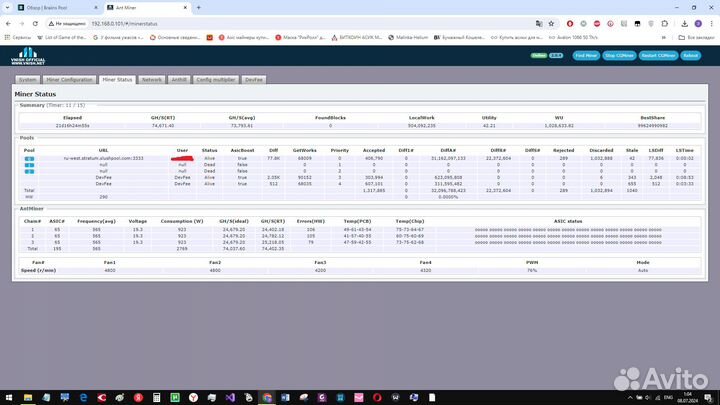Go forward in browser history

pyautogui.click(x=22, y=23)
